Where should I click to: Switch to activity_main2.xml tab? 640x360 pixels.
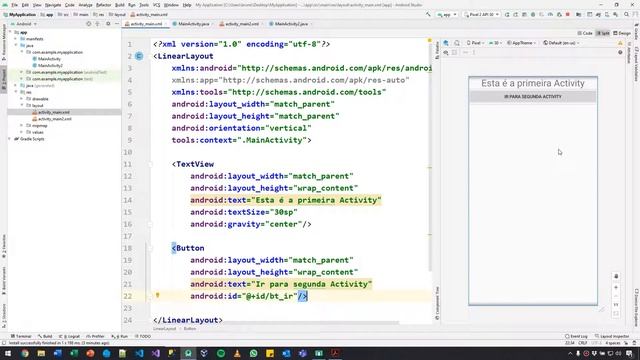click(x=242, y=24)
